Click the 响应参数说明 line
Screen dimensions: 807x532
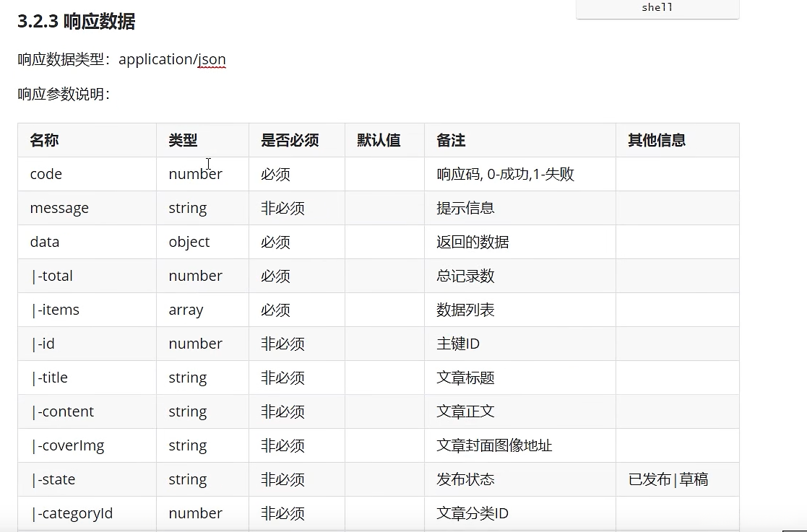[x=64, y=95]
